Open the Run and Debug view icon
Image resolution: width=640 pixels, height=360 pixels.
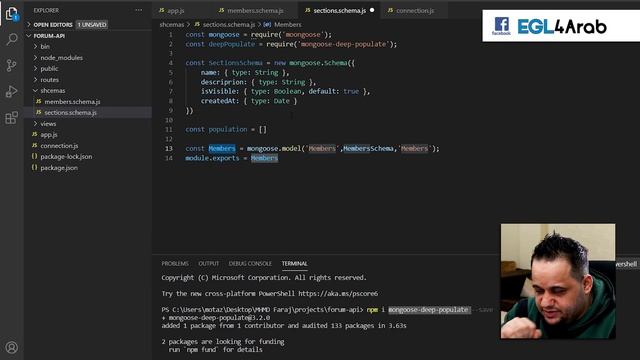(x=11, y=91)
